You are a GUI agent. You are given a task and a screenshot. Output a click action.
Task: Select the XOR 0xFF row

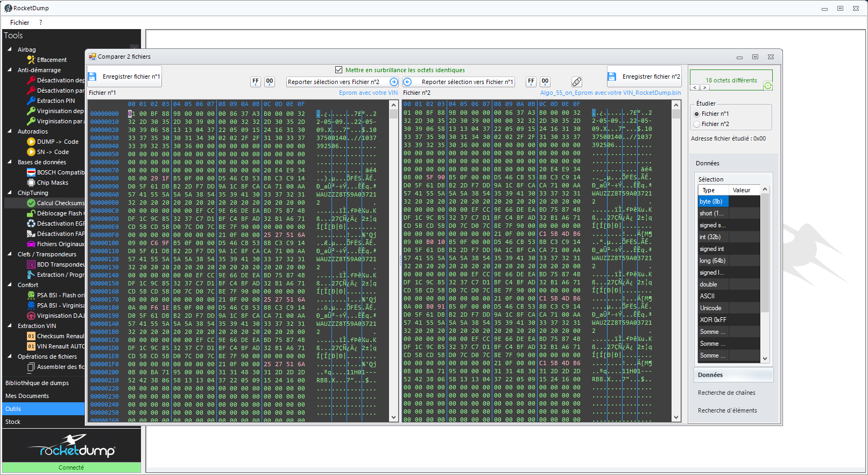729,320
